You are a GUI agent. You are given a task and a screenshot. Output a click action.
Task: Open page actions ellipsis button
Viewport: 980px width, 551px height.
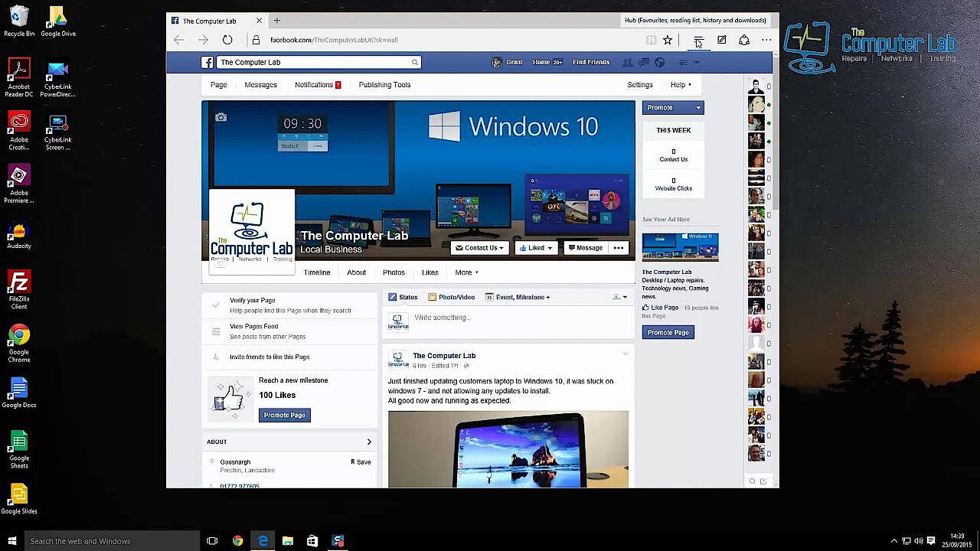[619, 248]
